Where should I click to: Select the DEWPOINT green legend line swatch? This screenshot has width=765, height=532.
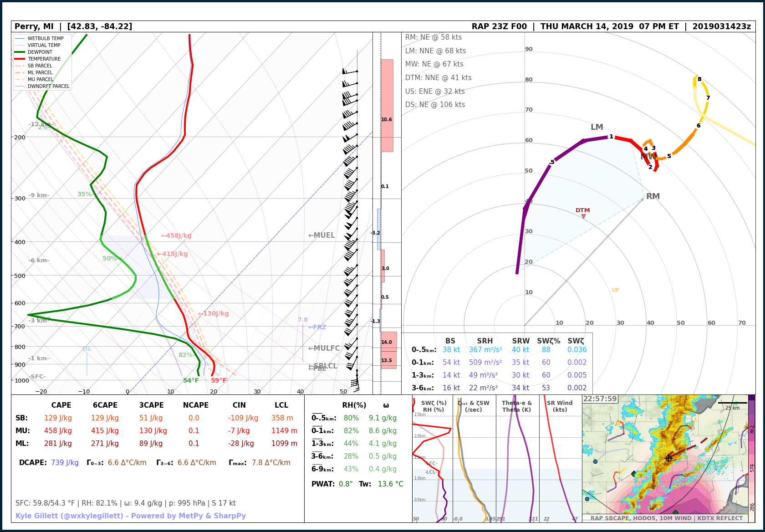coord(20,52)
